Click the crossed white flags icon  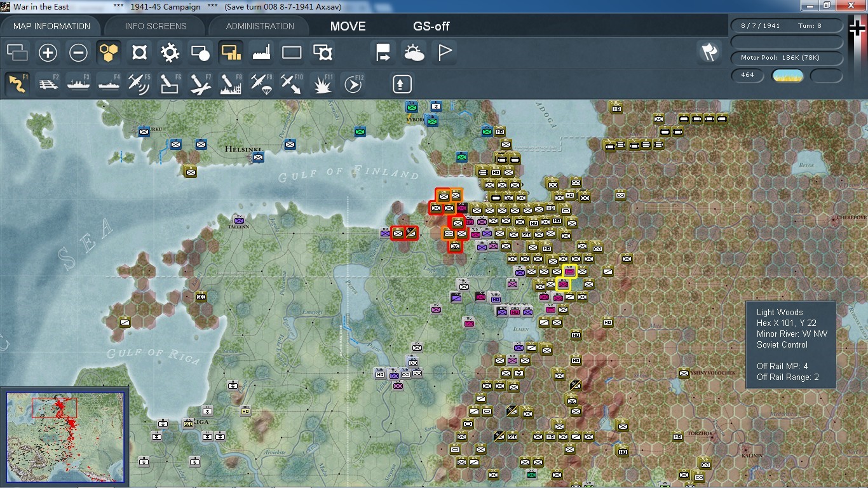709,52
